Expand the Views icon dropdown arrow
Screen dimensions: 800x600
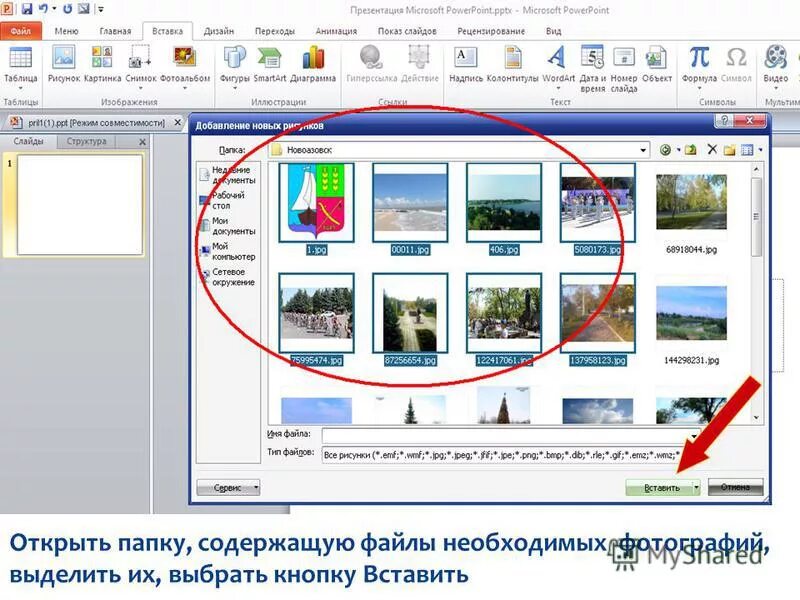[x=760, y=150]
